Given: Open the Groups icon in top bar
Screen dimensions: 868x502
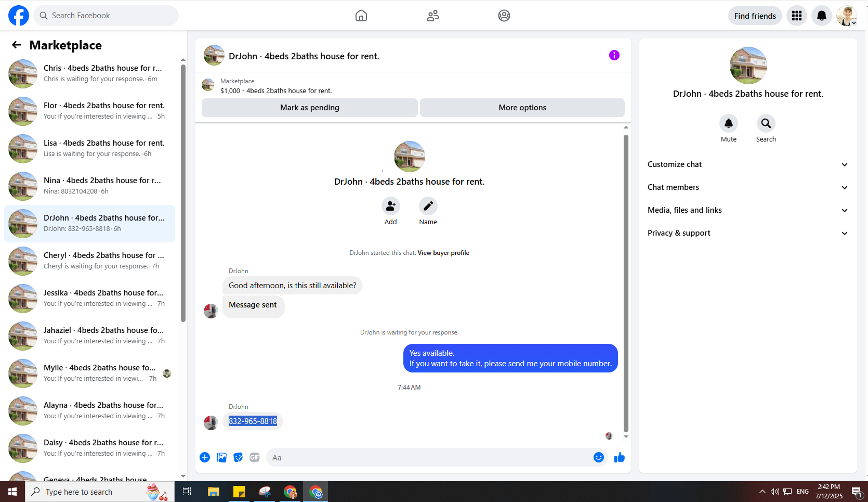Looking at the screenshot, I should pos(504,16).
